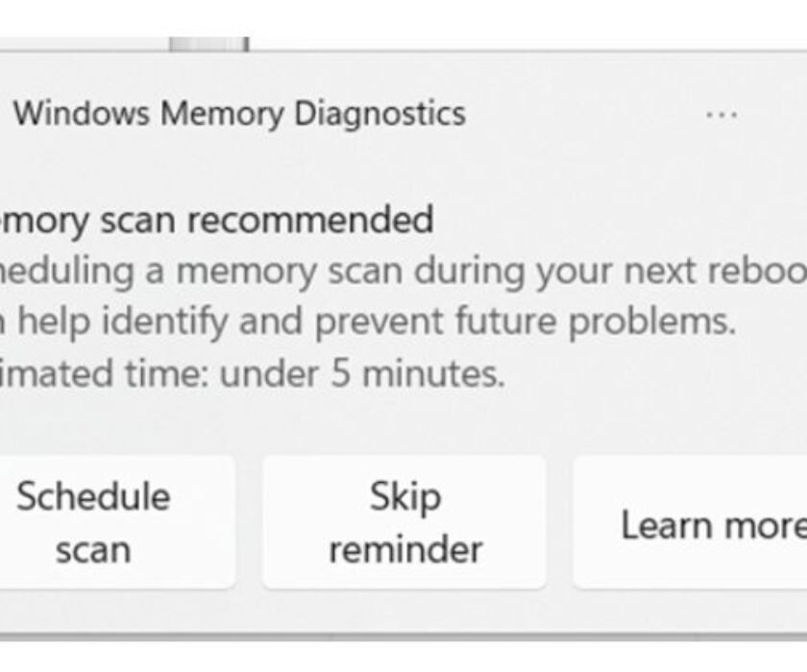
Task: Tap the 'Skip' label on the middle button
Action: pyautogui.click(x=404, y=496)
